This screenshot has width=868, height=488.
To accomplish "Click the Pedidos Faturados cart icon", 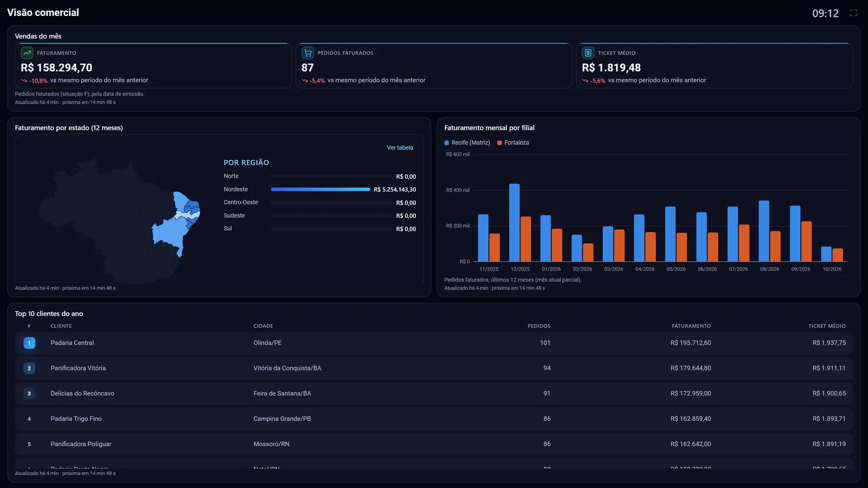I will (x=308, y=53).
